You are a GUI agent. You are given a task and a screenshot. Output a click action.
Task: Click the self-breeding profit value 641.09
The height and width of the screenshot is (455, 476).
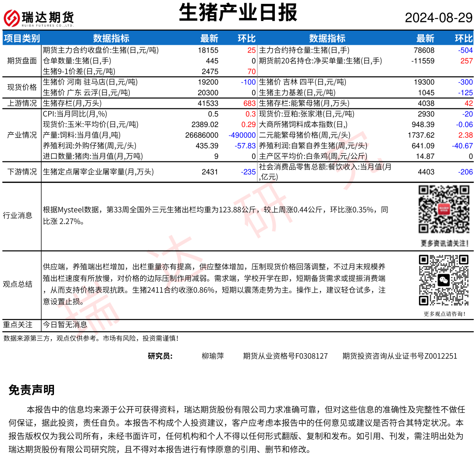[423, 146]
